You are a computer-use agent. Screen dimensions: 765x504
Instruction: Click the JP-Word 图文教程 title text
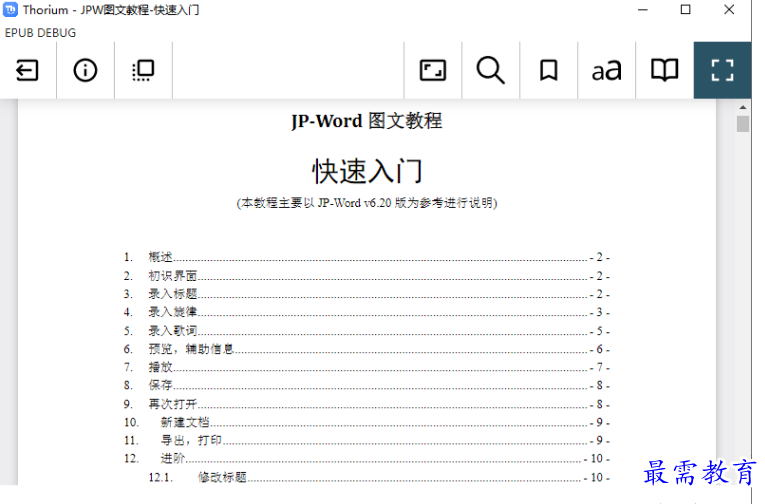[x=366, y=121]
